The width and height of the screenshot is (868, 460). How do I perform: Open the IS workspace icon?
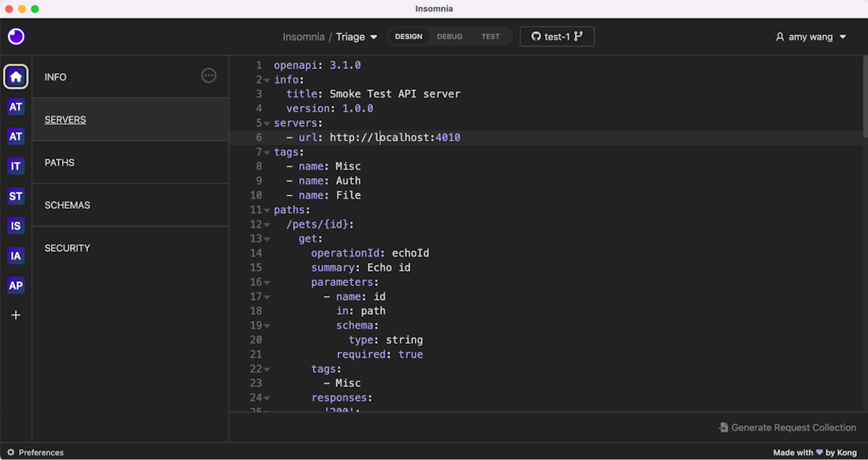[16, 226]
